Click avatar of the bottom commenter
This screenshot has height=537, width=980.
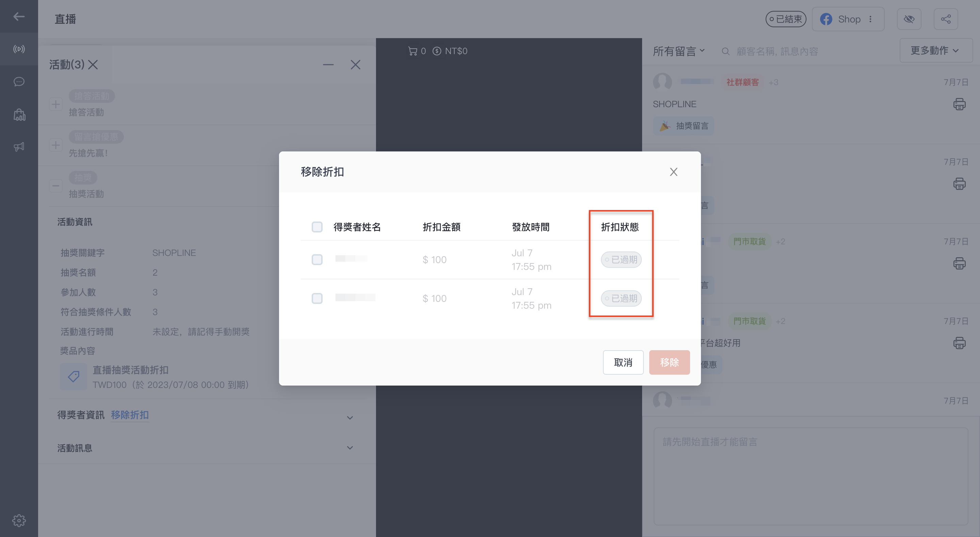662,401
